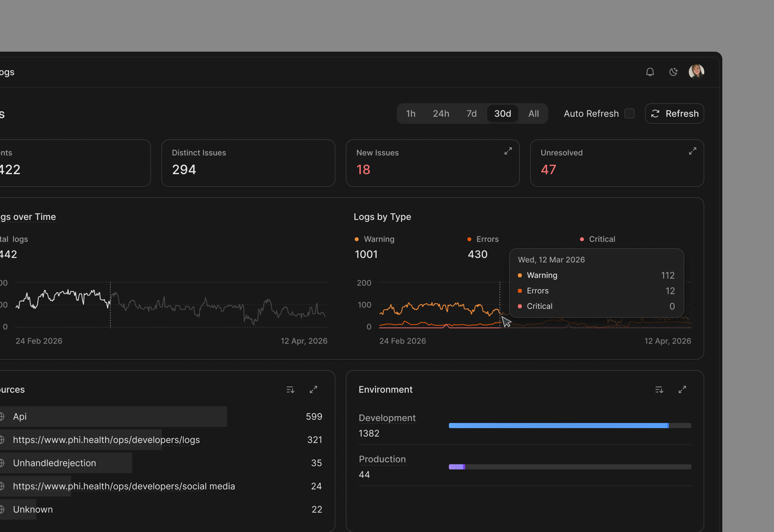
Task: Toggle the Errors legend item
Action: coord(483,239)
